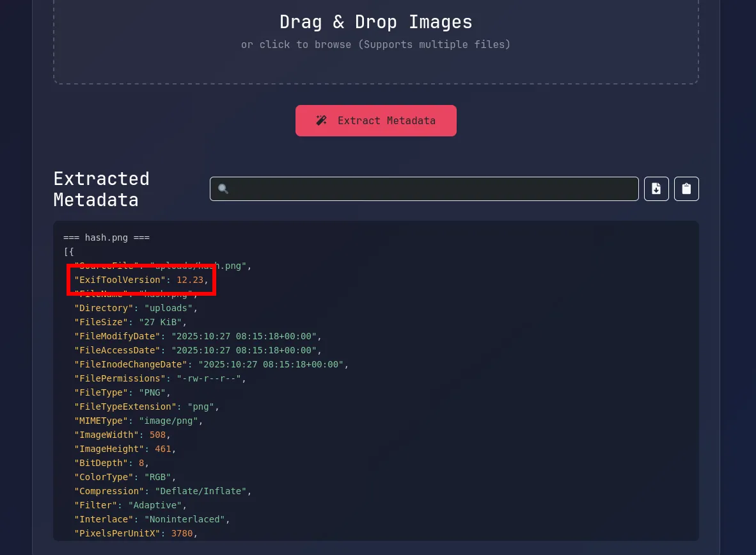Click the magic wand icon on Extract button

322,120
